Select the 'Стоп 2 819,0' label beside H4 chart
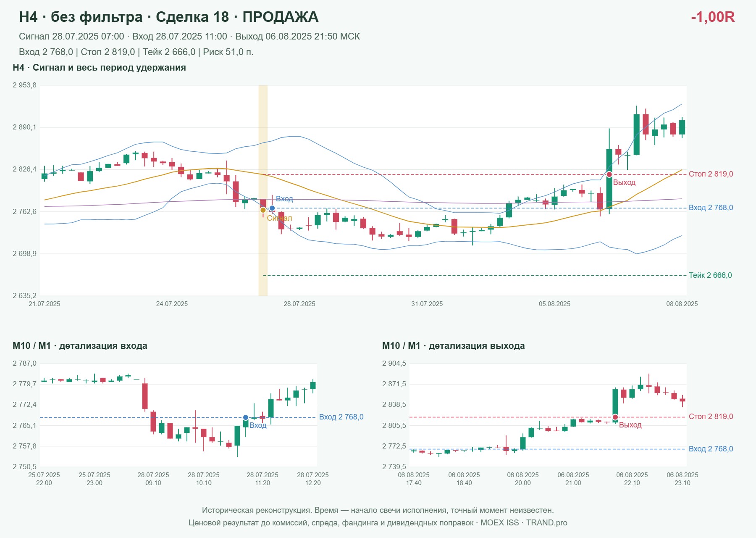The height and width of the screenshot is (538, 756). coord(711,174)
